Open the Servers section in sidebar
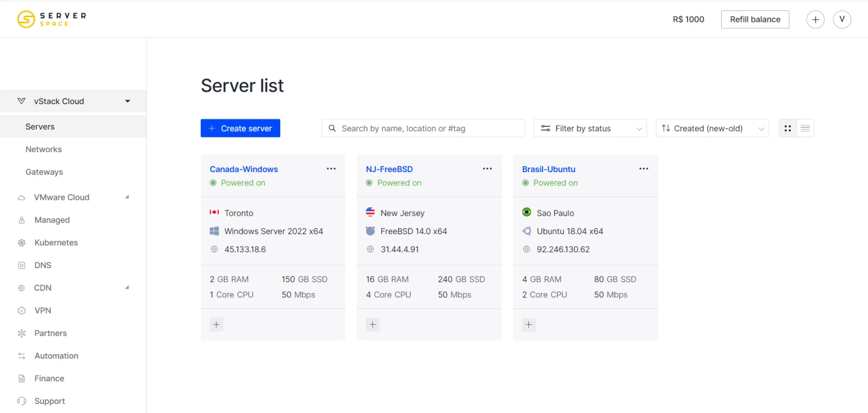This screenshot has height=413, width=868. [40, 126]
